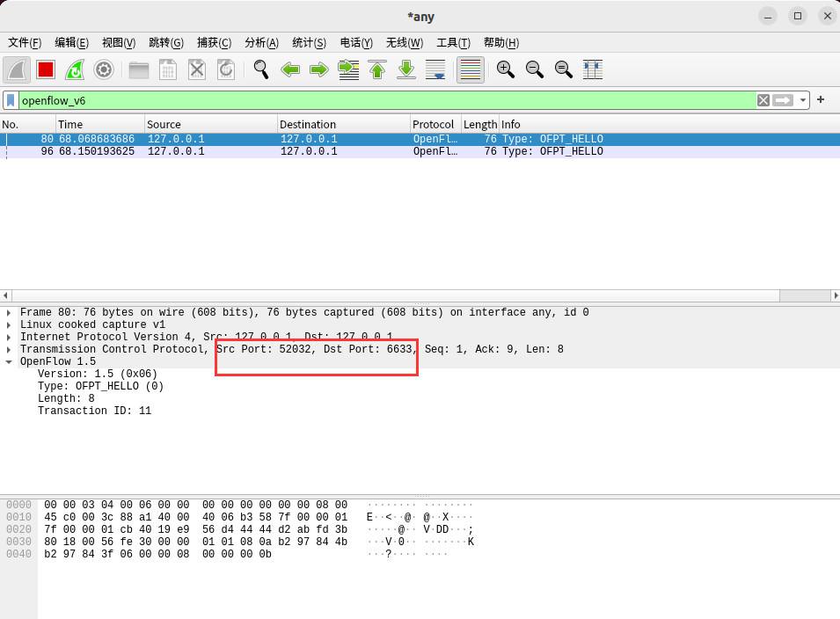840x619 pixels.
Task: Select Transaction ID: 11 field
Action: tap(94, 411)
